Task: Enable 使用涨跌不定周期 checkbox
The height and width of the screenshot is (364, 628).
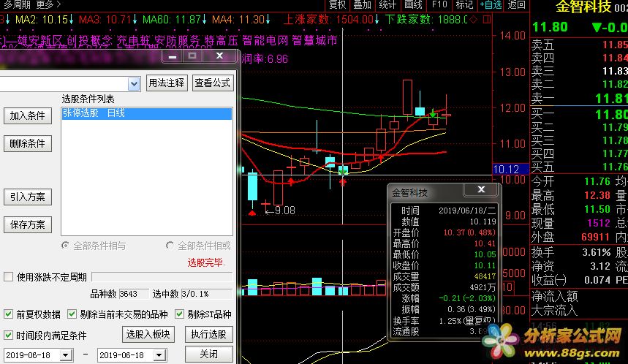Action: (9, 277)
